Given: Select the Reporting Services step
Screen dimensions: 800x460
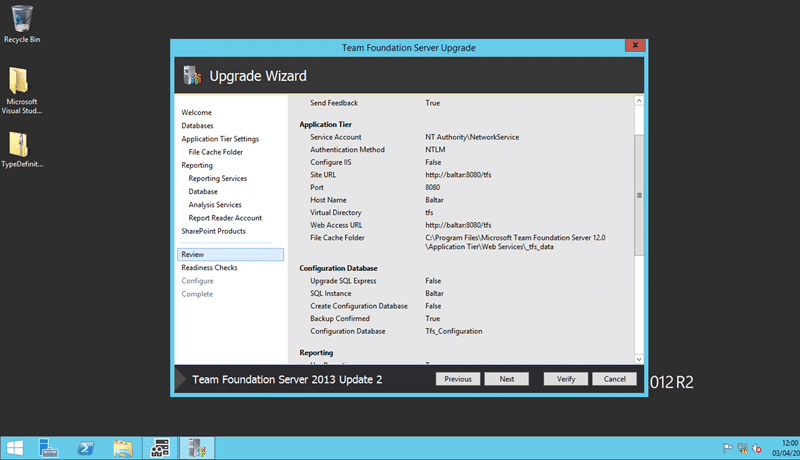Looking at the screenshot, I should coord(217,178).
